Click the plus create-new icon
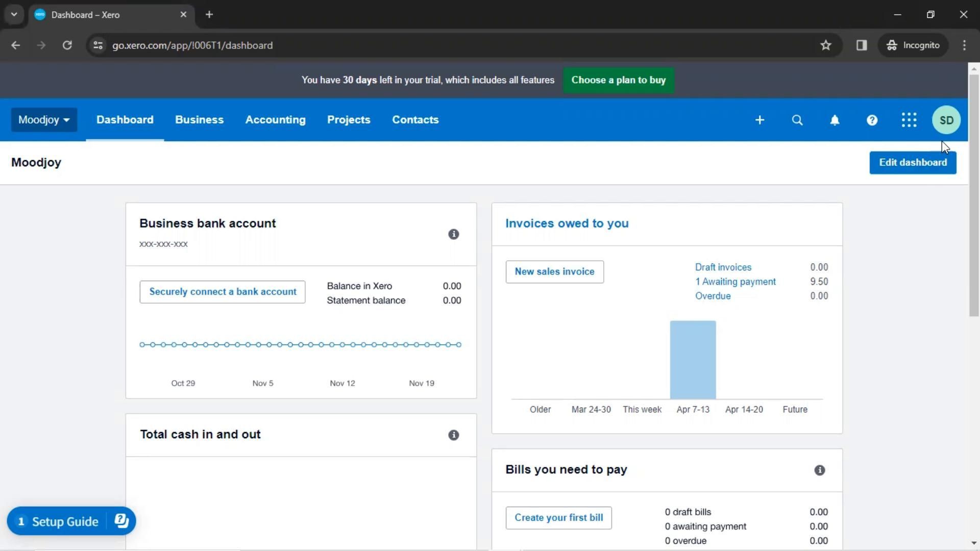 [x=759, y=120]
